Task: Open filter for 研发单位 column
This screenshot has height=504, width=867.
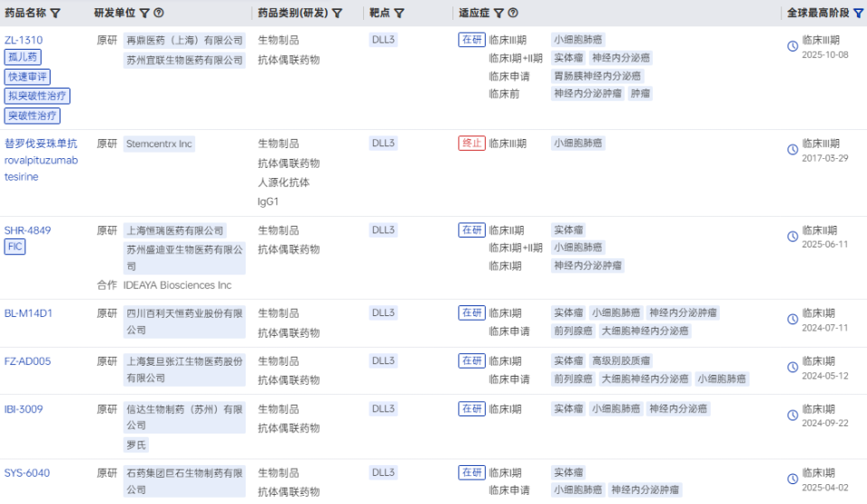Action: [144, 14]
